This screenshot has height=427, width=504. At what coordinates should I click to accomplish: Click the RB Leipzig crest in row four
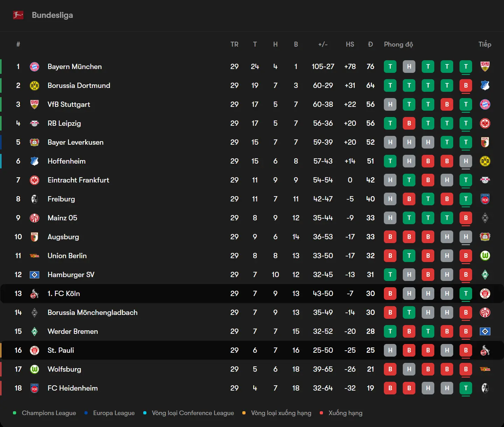[x=34, y=123]
